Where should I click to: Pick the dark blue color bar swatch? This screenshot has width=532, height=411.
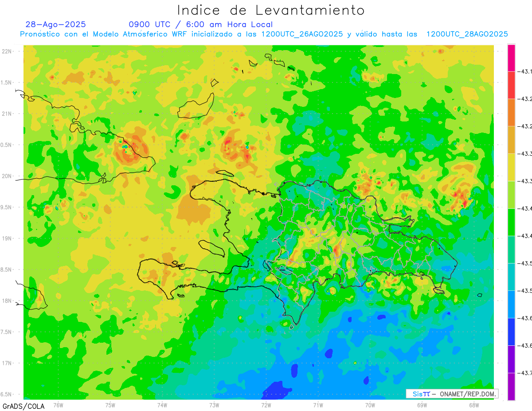coord(511,332)
